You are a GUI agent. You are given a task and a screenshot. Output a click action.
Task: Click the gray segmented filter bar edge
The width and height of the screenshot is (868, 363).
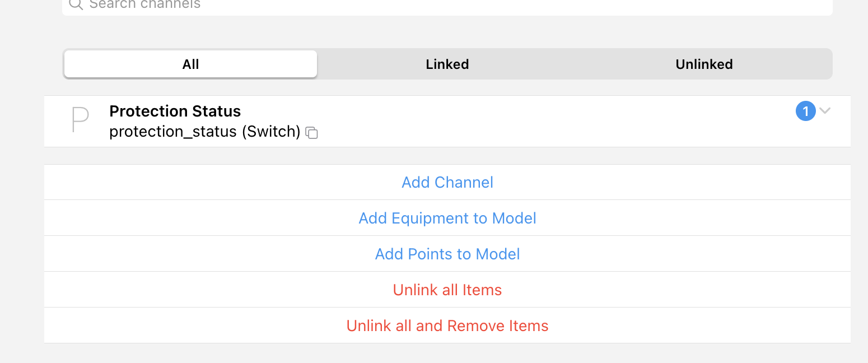(829, 64)
